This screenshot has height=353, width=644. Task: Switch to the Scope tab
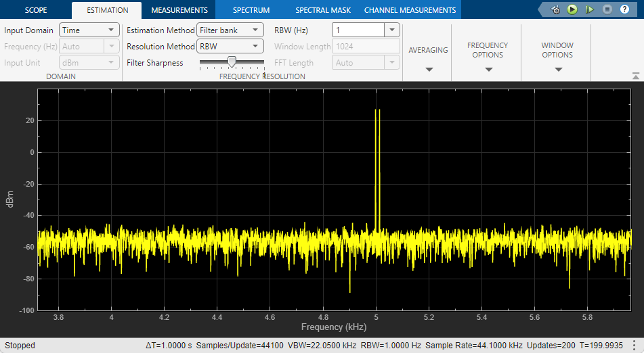click(x=36, y=10)
